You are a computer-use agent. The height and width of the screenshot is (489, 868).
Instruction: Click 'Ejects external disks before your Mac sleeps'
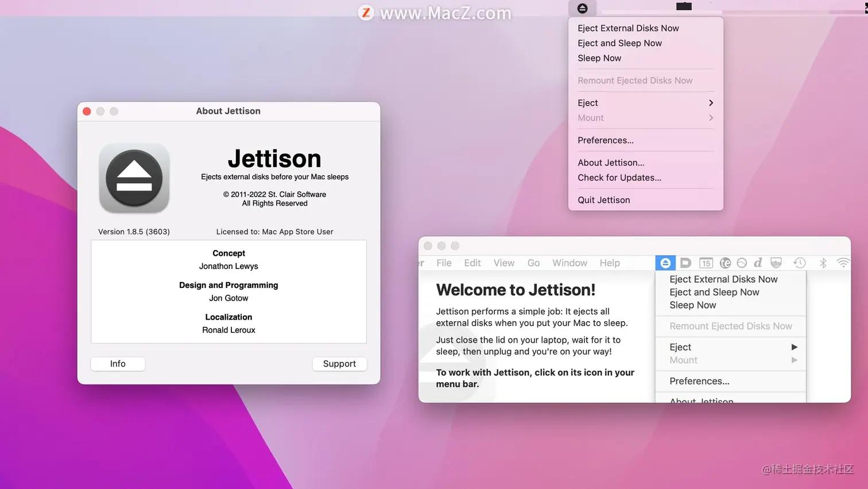point(274,177)
